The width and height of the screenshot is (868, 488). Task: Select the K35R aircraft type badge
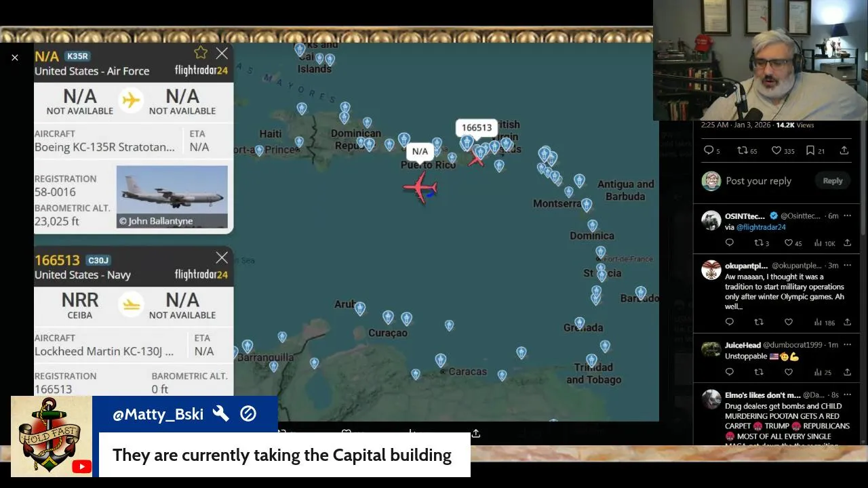coord(77,56)
